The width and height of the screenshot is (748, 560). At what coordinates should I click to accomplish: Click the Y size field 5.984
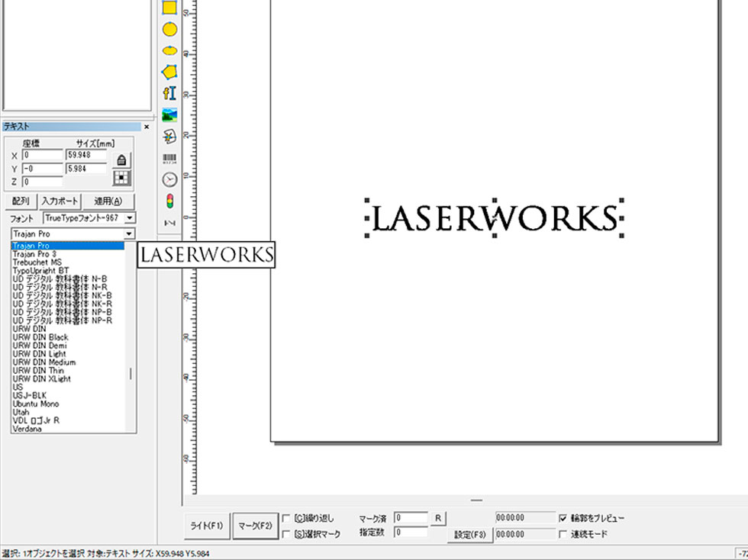coord(86,169)
